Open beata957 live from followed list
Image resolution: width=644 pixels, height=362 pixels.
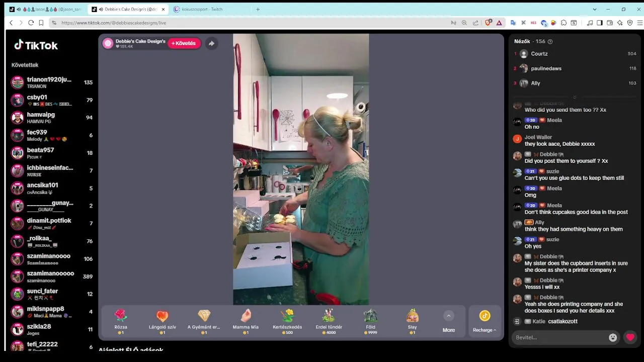[x=52, y=153]
